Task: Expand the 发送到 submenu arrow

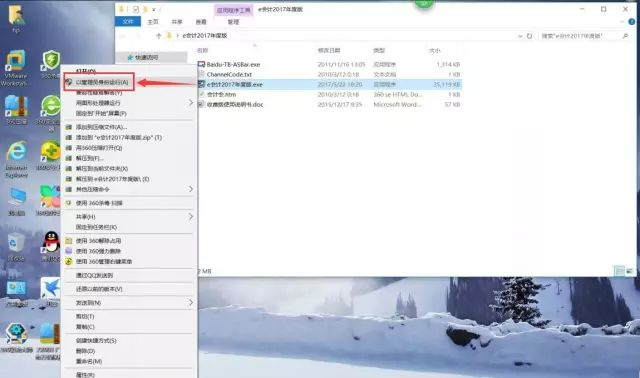Action: (x=191, y=302)
